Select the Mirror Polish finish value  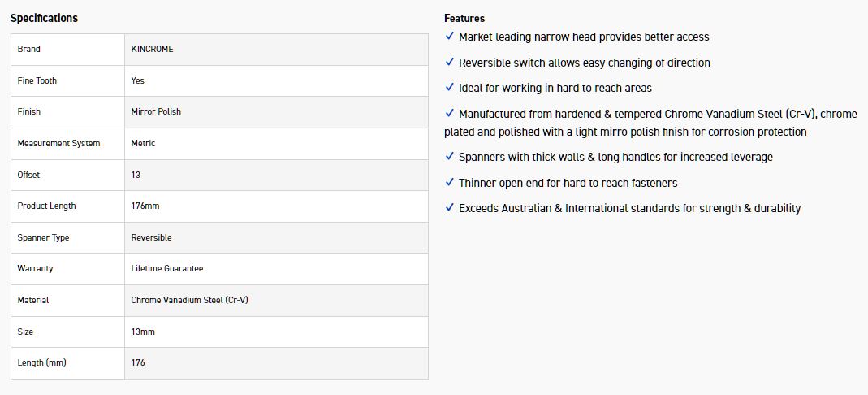(x=156, y=111)
